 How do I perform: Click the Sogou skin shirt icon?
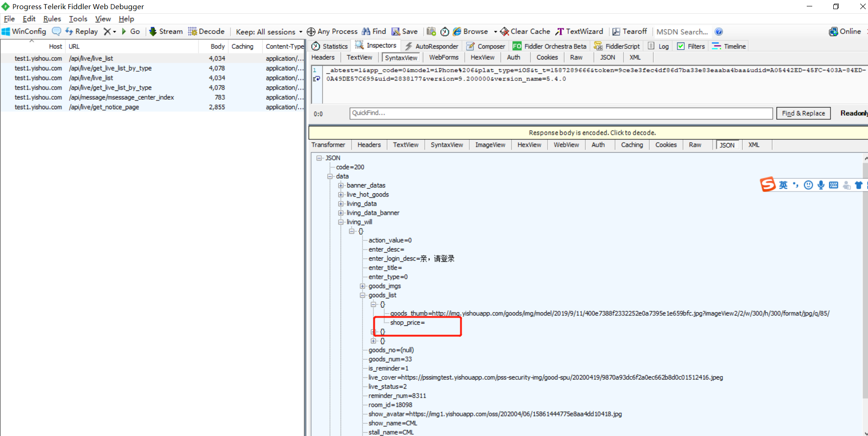tap(859, 185)
